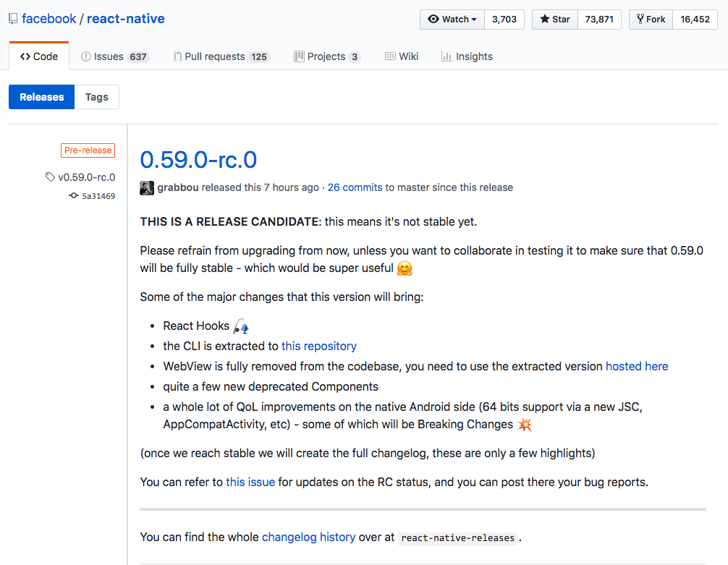Switch to the Issues tab
The width and height of the screenshot is (728, 565).
pos(114,56)
